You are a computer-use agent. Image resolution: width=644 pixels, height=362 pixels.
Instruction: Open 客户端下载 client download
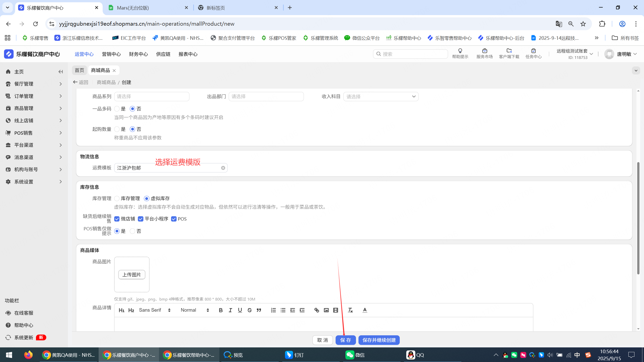pyautogui.click(x=509, y=54)
